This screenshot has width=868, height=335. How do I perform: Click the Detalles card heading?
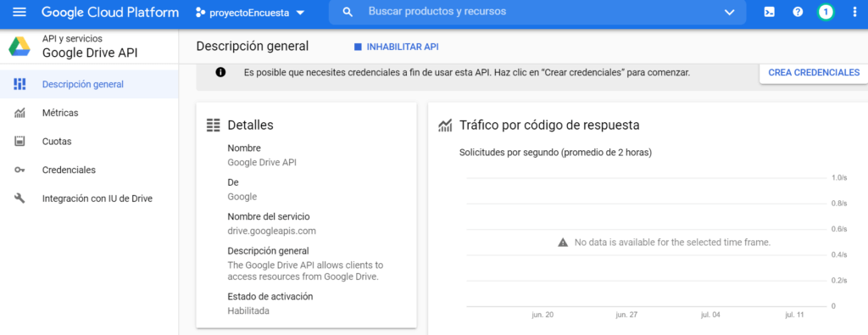pyautogui.click(x=251, y=126)
